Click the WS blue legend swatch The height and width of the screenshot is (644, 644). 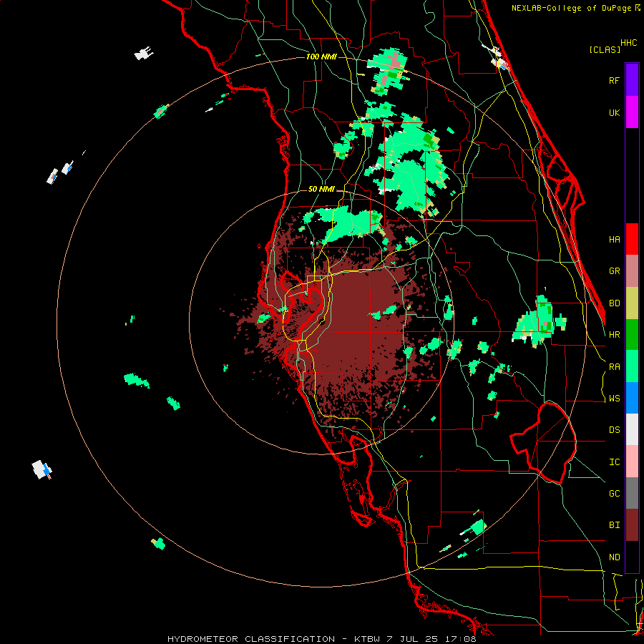[632, 398]
